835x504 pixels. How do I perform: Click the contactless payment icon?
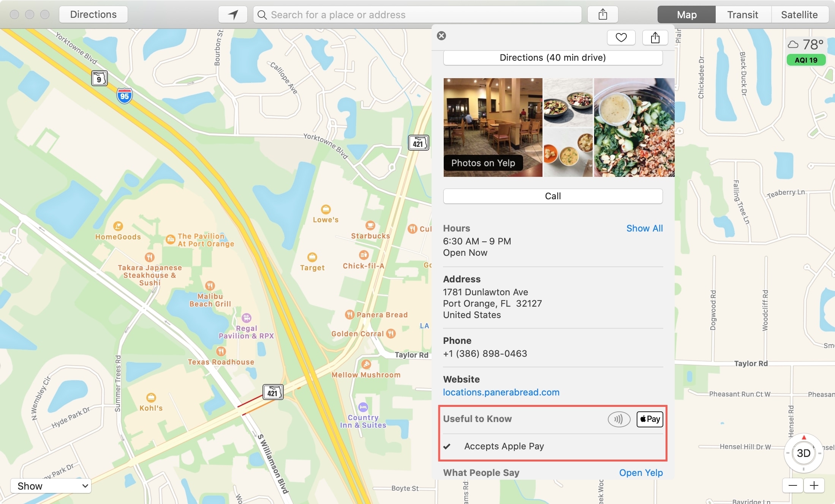pyautogui.click(x=619, y=419)
